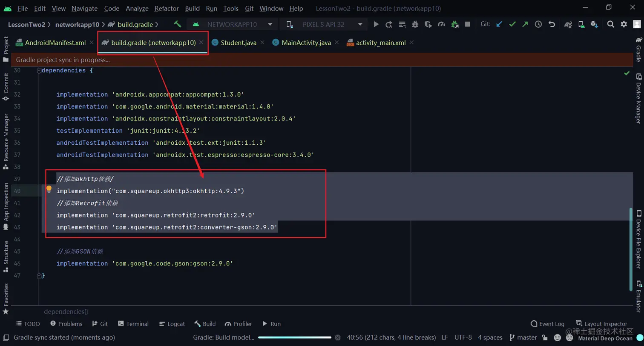Collapse the dependencies block on line 30
The width and height of the screenshot is (644, 346).
(39, 71)
